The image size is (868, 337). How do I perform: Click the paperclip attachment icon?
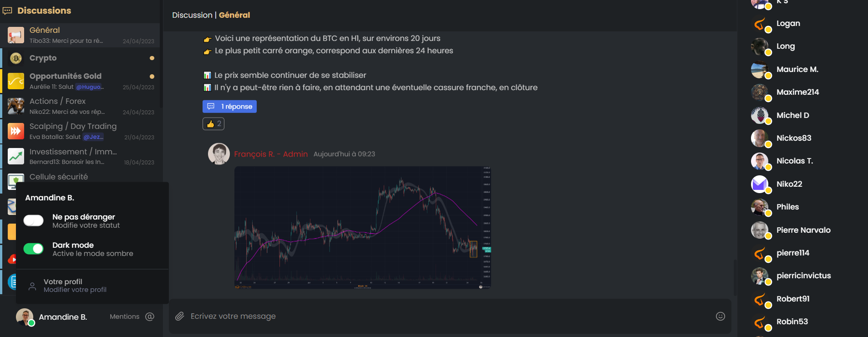tap(180, 316)
